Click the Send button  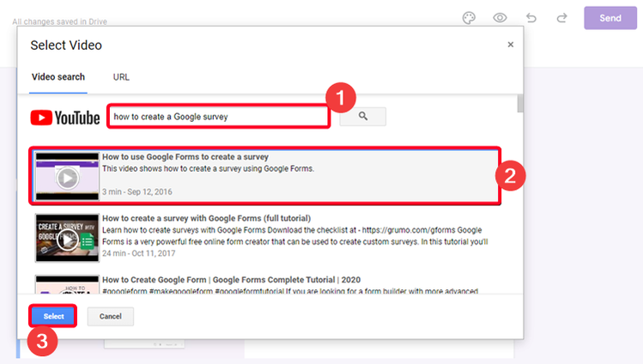coord(610,18)
